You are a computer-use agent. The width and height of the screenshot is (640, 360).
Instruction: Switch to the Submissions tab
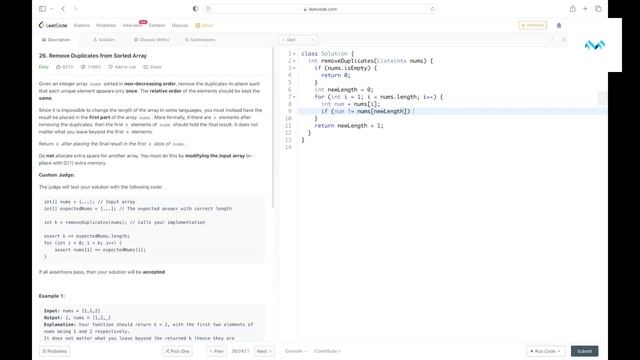[200, 40]
